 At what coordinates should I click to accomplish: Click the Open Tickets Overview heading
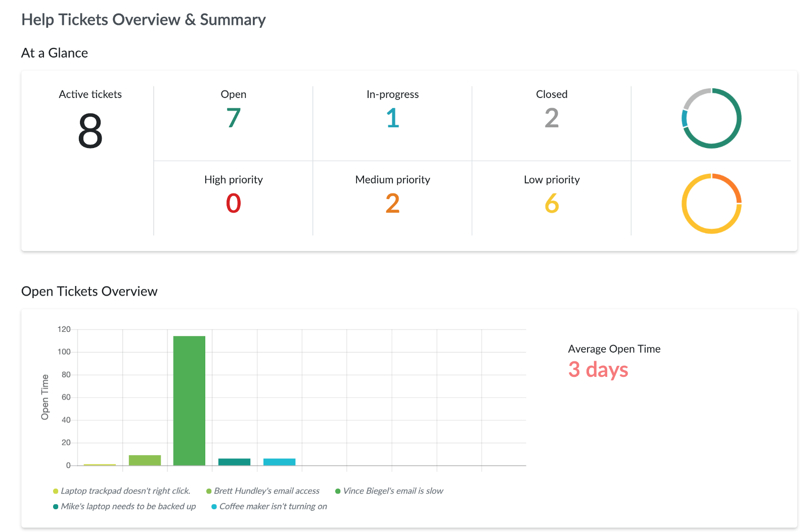coord(89,292)
